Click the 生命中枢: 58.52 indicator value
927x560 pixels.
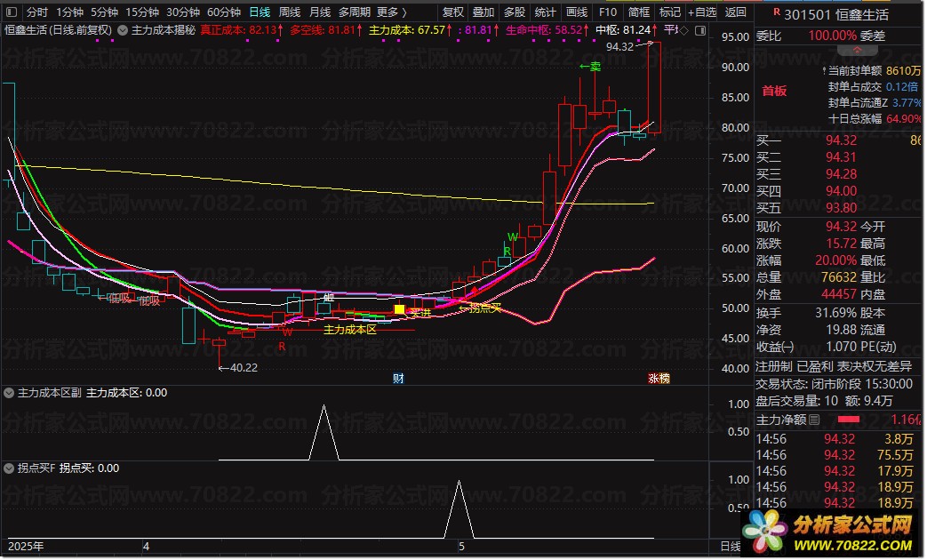pos(547,30)
